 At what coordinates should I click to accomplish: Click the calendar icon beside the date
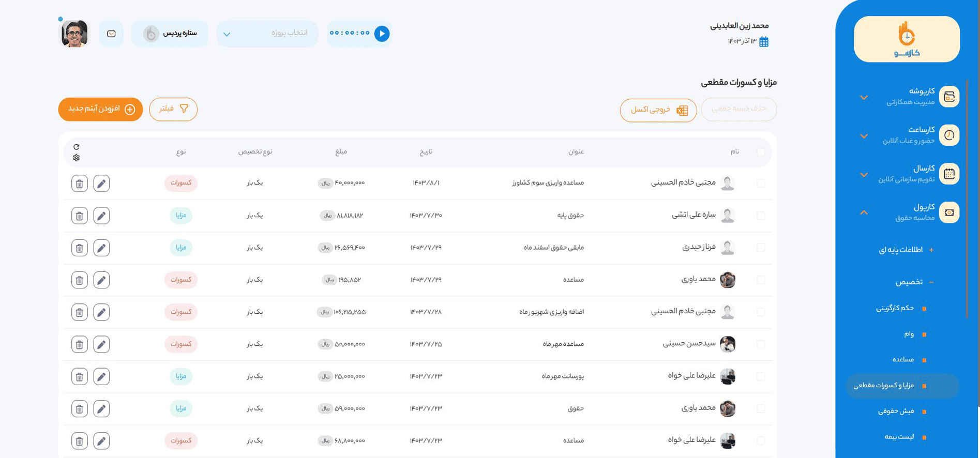764,42
